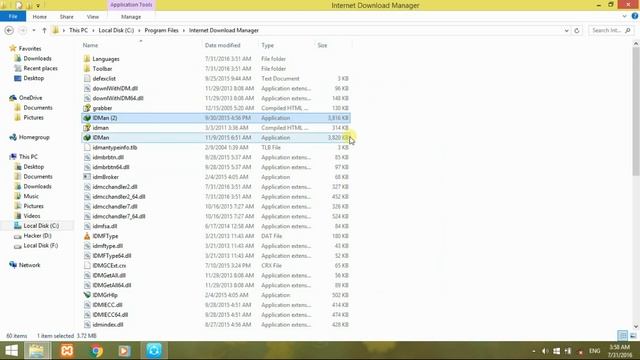
Task: Show hidden tray icons arrow
Action: pyautogui.click(x=533, y=351)
